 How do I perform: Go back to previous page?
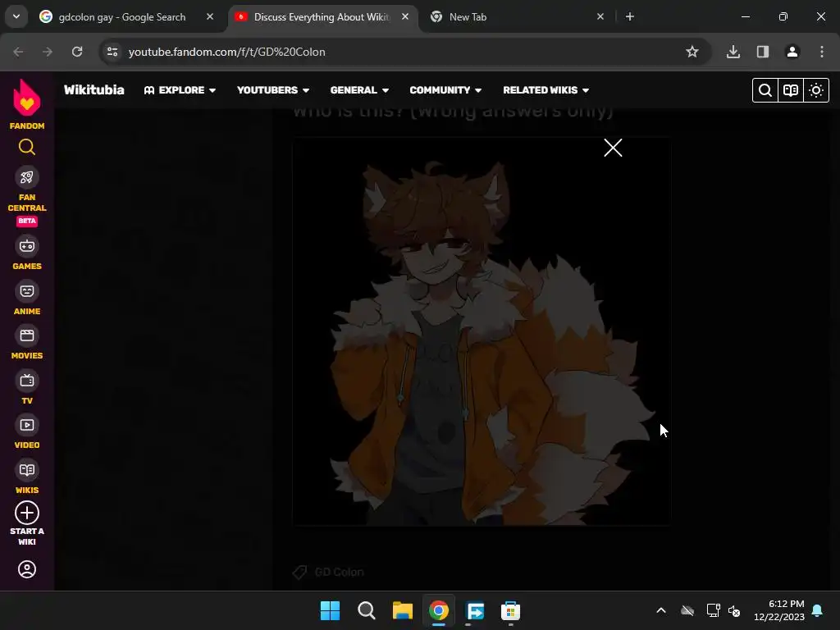pos(18,52)
